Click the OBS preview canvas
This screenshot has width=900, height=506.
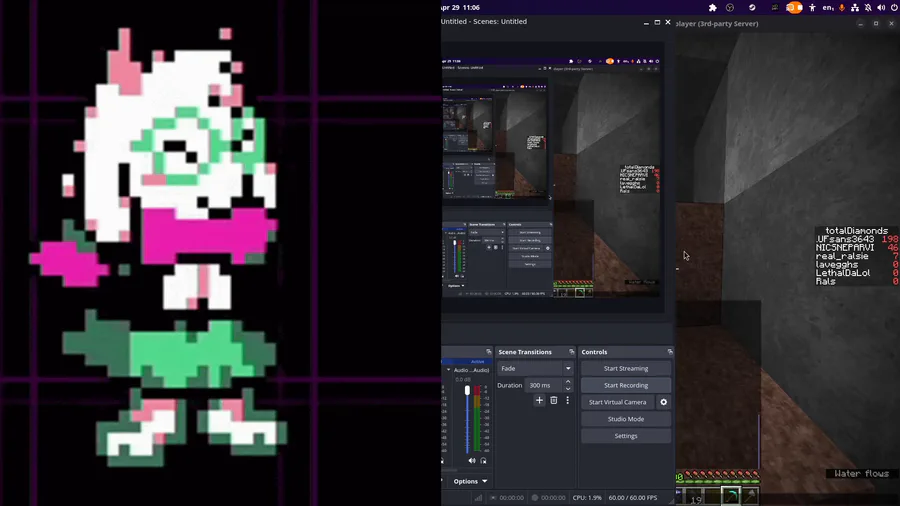coord(553,178)
